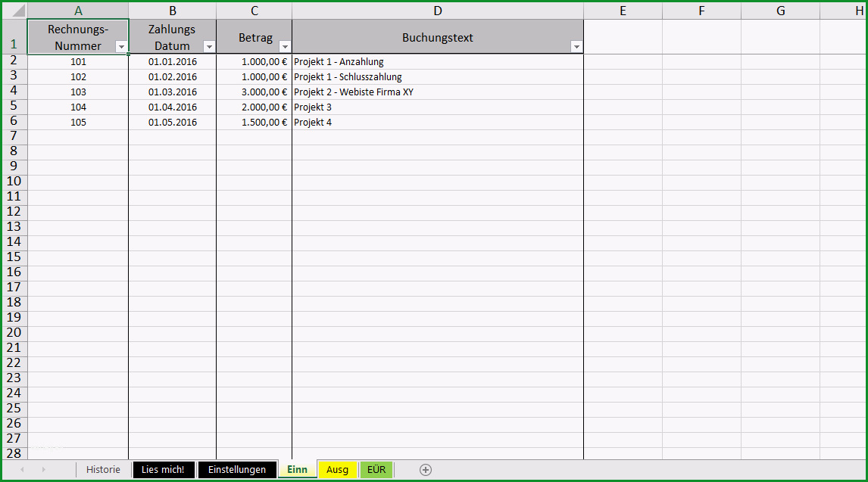Select column C header
The height and width of the screenshot is (482, 868).
254,11
